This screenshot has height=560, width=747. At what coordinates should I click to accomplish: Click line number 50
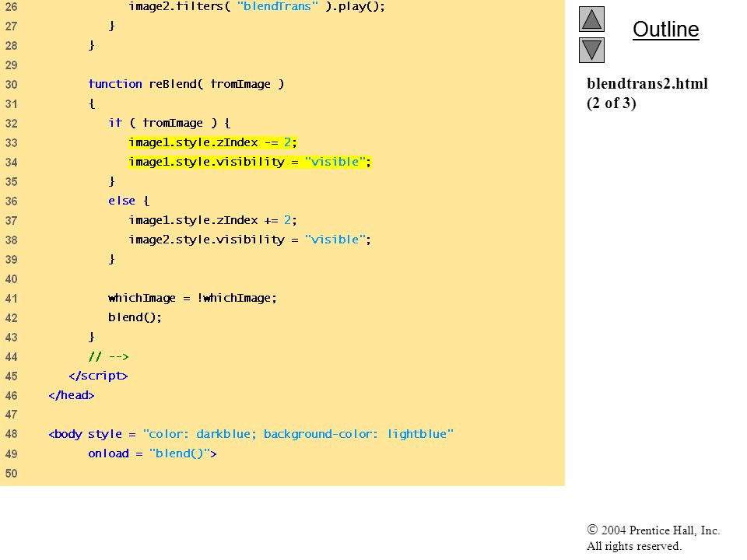12,474
